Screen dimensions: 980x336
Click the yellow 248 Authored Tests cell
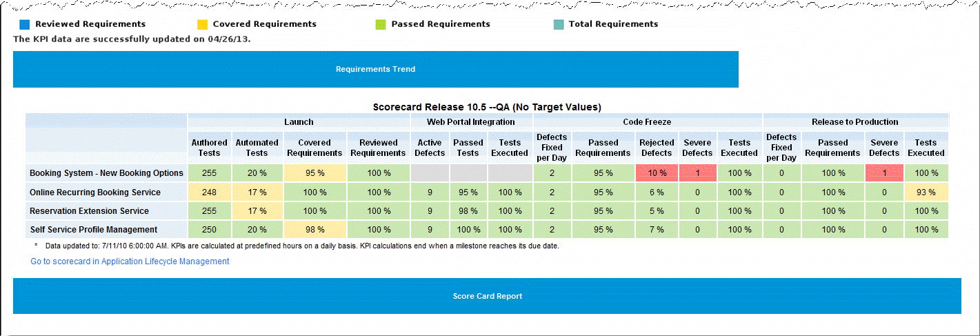click(209, 192)
